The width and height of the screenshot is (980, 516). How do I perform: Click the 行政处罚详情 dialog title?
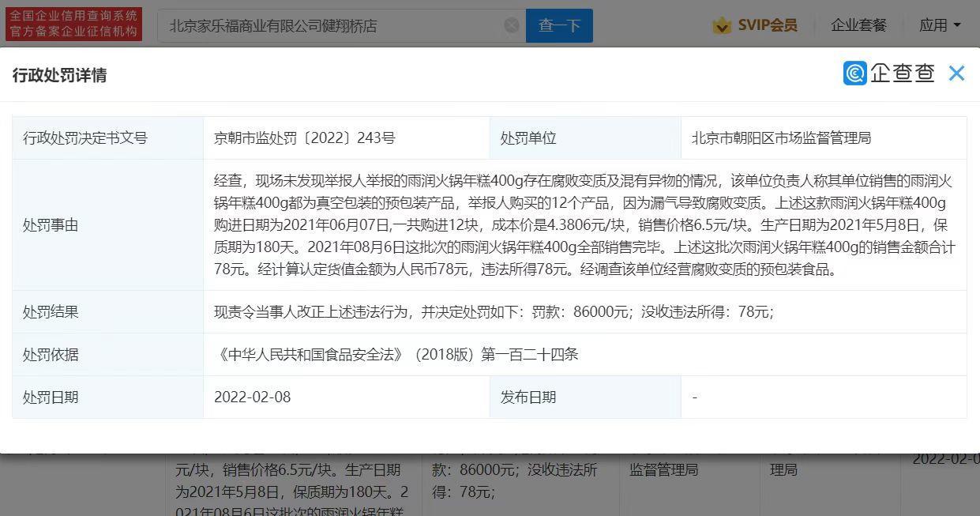tap(59, 75)
